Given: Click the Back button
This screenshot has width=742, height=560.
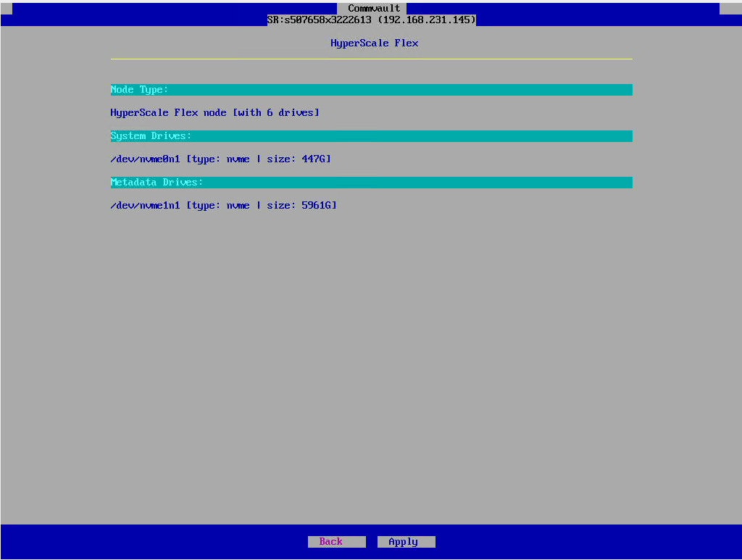Looking at the screenshot, I should click(x=336, y=542).
